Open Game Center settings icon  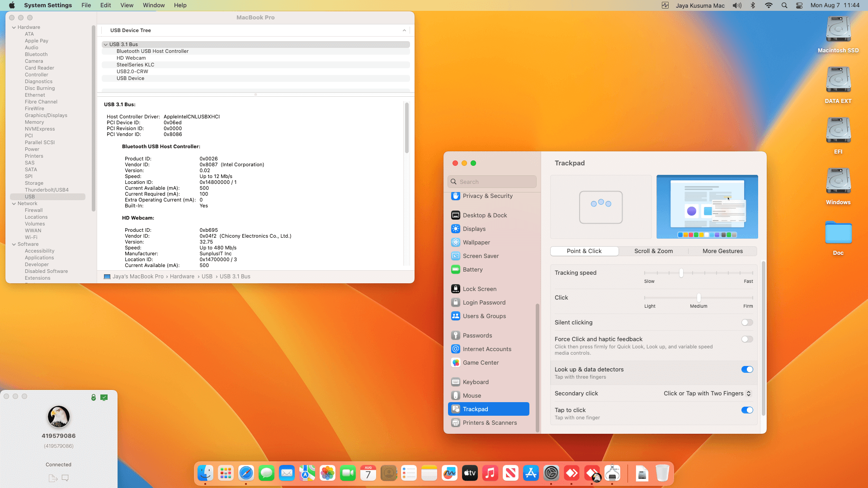click(x=456, y=362)
